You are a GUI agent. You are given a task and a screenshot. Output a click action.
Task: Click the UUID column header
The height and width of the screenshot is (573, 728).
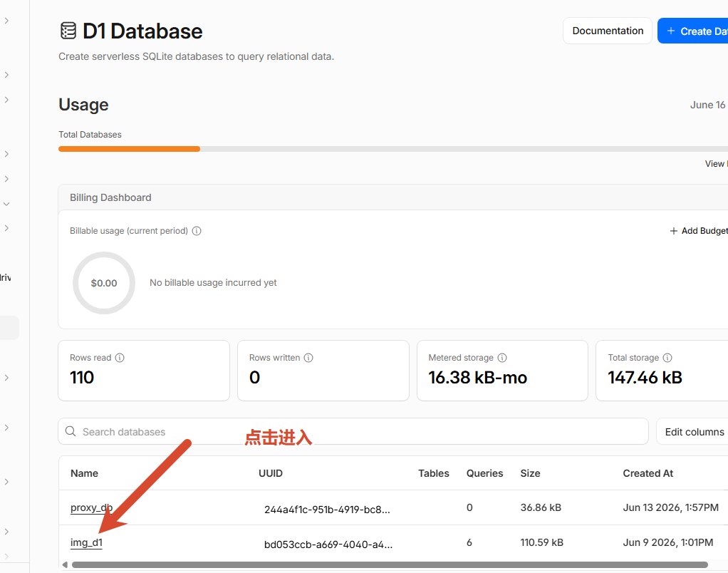coord(271,473)
